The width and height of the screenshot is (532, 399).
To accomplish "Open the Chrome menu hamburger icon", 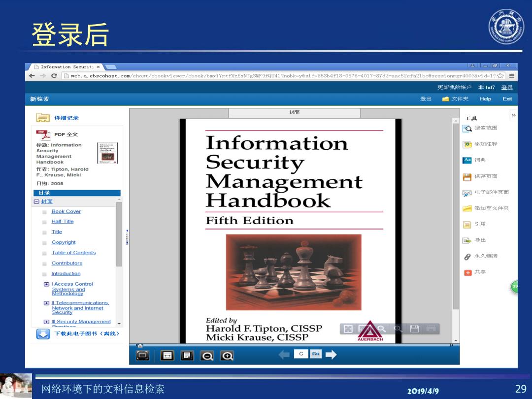I will pyautogui.click(x=512, y=76).
